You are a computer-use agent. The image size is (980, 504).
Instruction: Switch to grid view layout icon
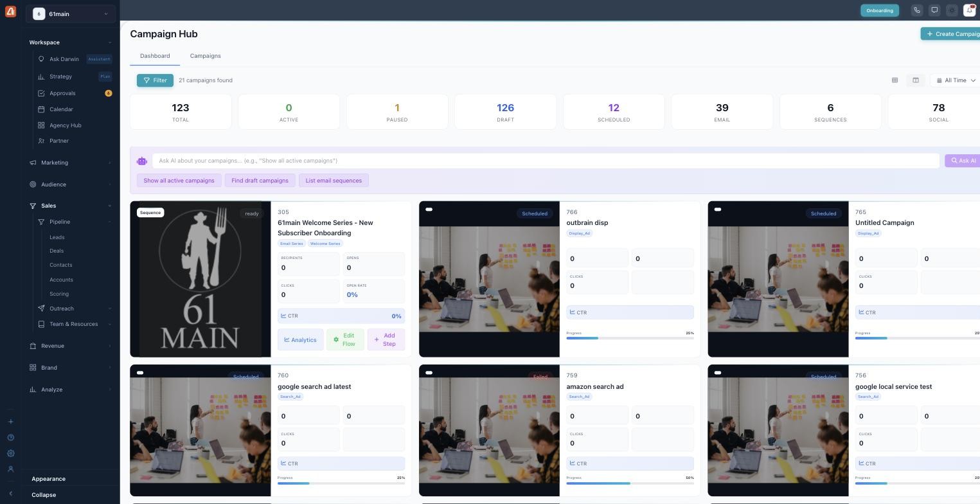point(895,80)
